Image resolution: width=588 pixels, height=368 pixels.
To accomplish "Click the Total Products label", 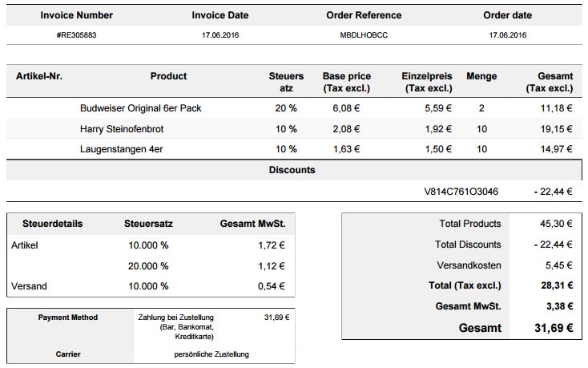I will point(469,224).
